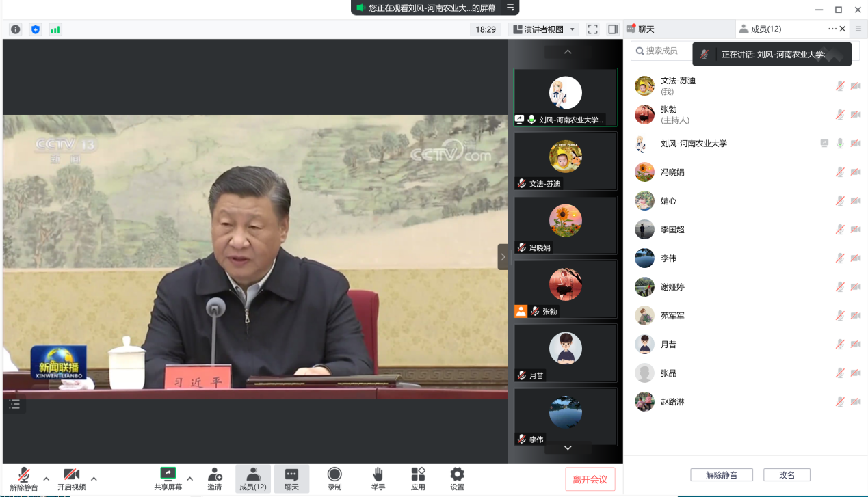Start recording with the 录制 button

334,479
